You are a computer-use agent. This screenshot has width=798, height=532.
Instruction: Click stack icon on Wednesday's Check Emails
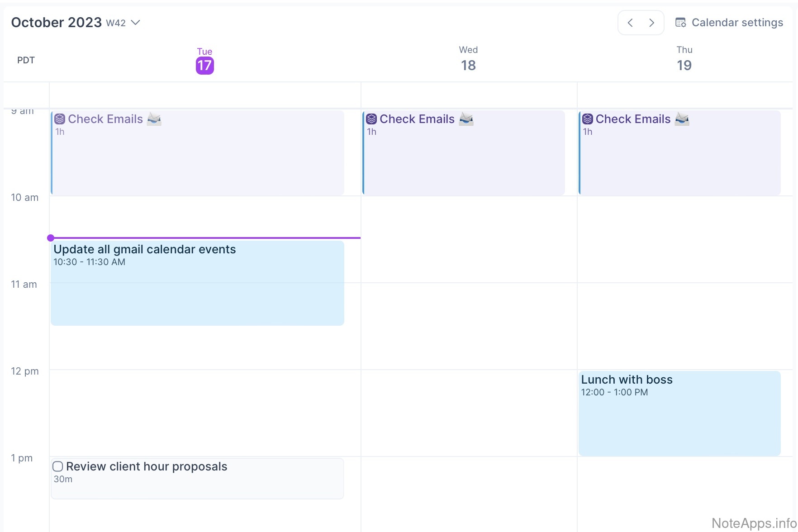tap(371, 119)
